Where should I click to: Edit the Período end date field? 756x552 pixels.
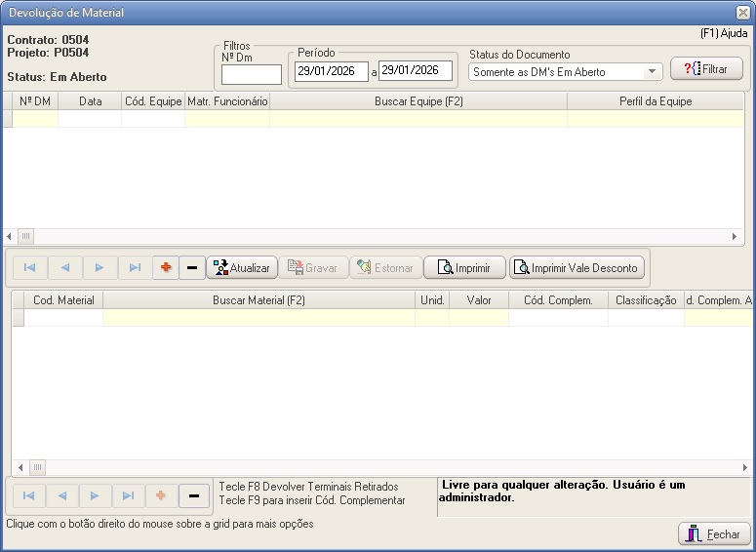(x=415, y=71)
